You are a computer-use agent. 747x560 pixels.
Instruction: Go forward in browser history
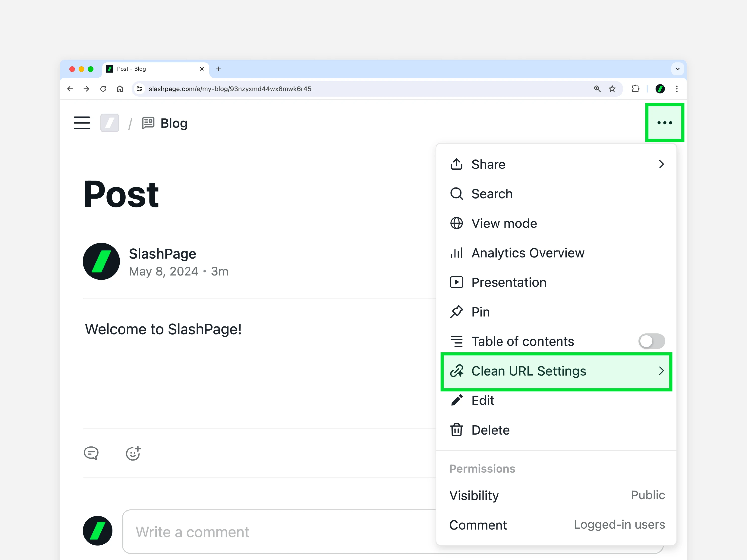click(x=86, y=89)
